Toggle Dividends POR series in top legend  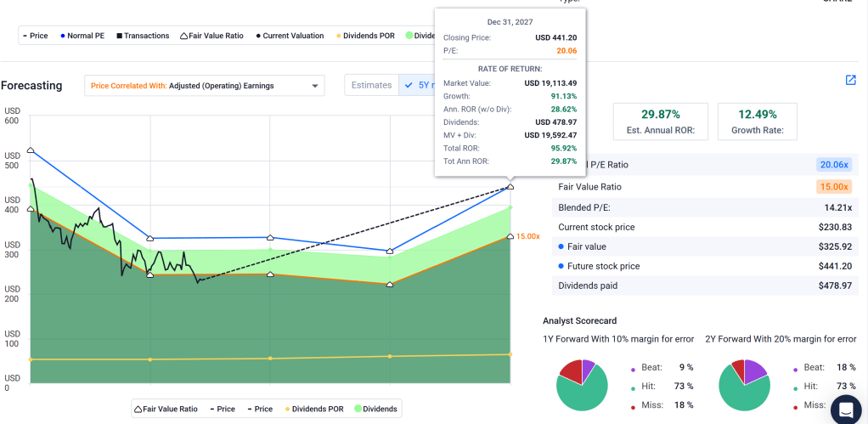pos(337,36)
